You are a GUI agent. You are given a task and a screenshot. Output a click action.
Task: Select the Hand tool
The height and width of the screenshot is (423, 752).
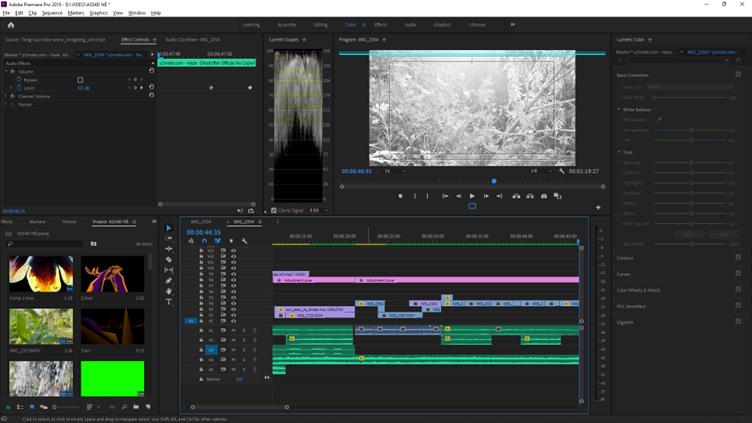(x=169, y=291)
